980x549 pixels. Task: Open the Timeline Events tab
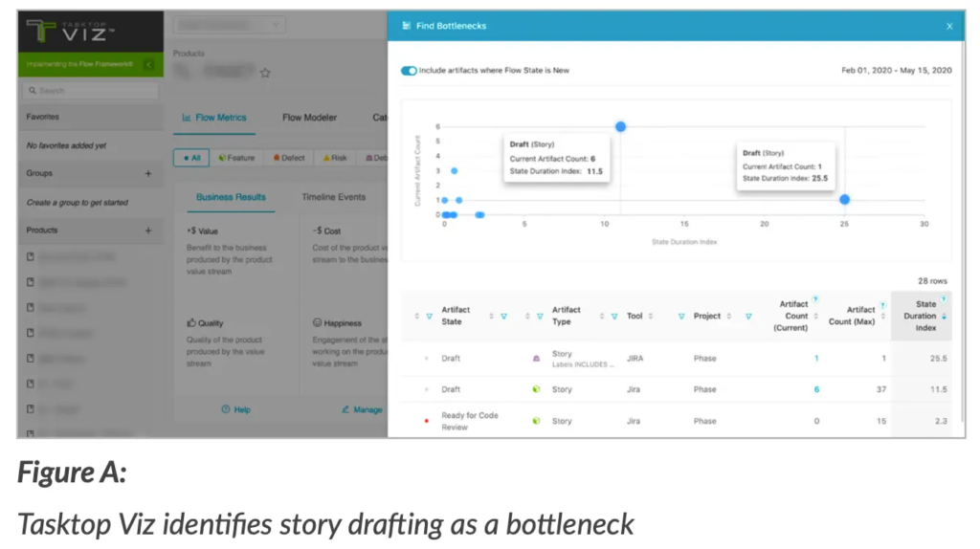point(333,197)
